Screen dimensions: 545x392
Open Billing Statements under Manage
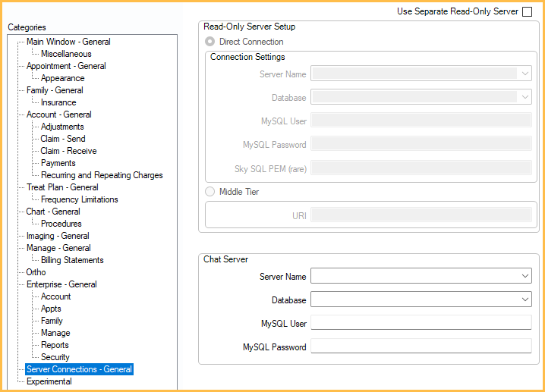click(x=72, y=260)
